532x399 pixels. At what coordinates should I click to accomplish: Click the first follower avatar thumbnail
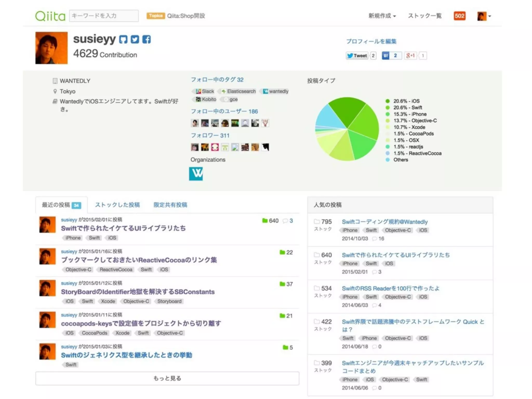[x=195, y=147]
